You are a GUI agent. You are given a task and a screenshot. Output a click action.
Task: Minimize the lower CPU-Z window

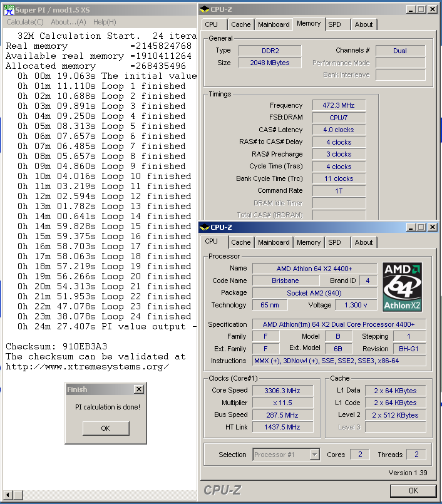(x=411, y=227)
